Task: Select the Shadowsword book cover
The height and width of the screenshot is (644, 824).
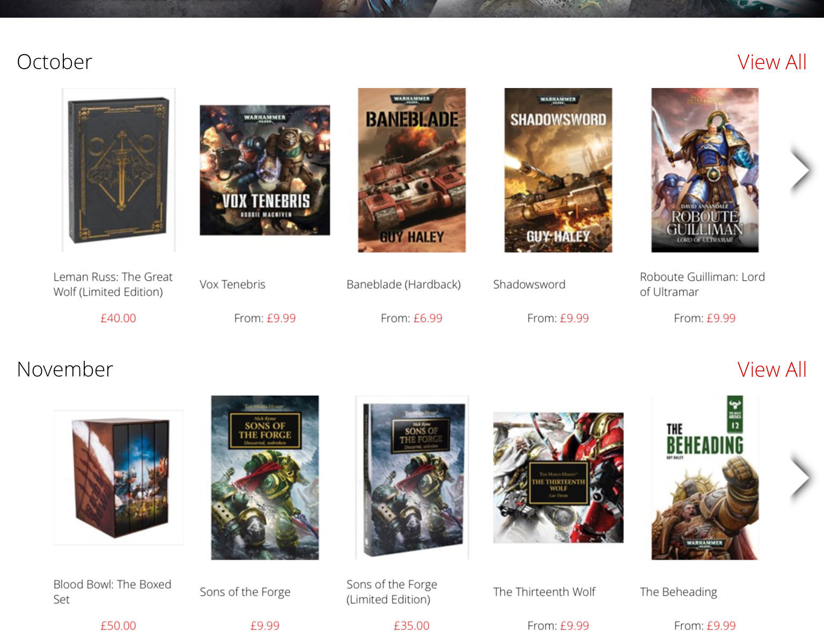Action: coord(558,170)
